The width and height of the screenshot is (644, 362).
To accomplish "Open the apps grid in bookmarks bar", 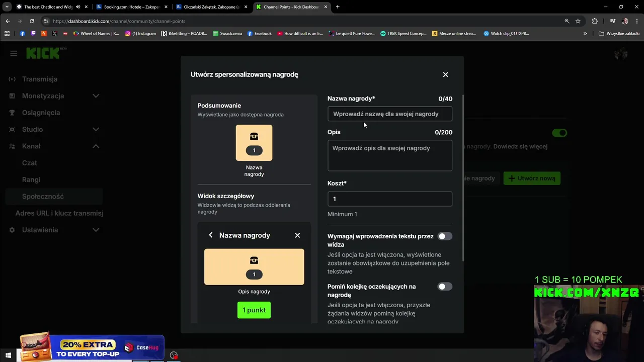I will [7, 33].
